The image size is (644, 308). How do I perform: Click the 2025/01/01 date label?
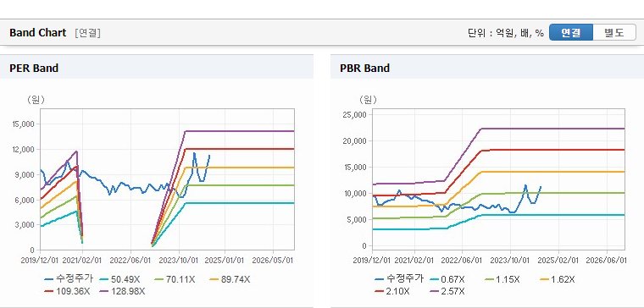click(225, 261)
